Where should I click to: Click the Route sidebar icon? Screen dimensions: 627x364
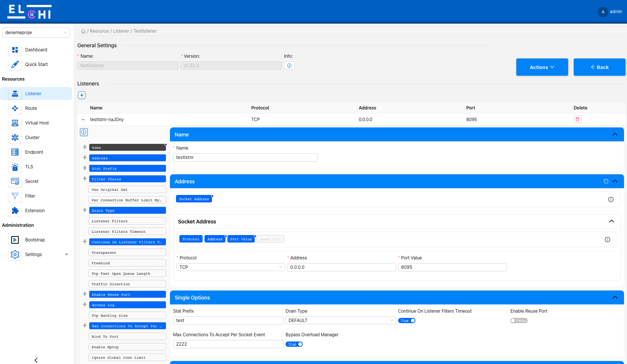point(15,108)
